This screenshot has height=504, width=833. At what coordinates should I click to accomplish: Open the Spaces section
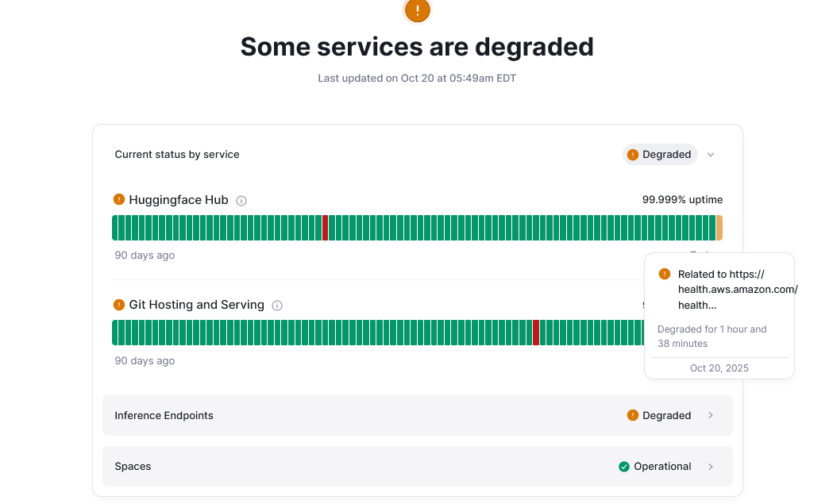pyautogui.click(x=133, y=467)
